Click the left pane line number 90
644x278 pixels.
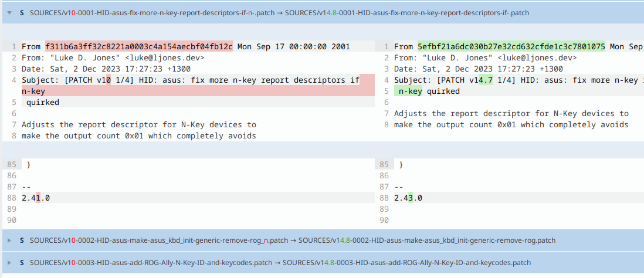coord(12,221)
